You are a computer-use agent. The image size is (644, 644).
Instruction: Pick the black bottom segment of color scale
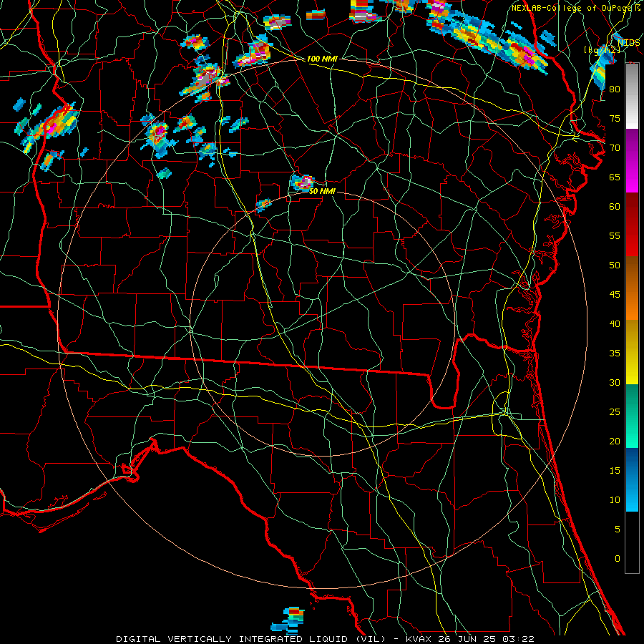pos(632,542)
